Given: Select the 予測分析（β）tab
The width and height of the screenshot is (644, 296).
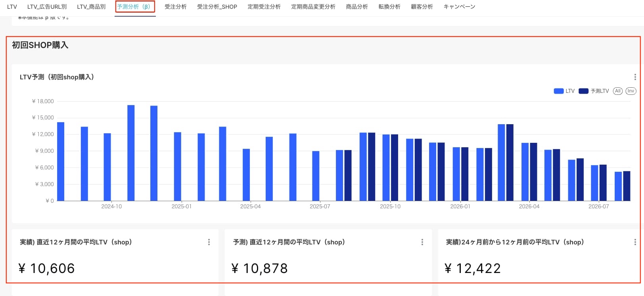Looking at the screenshot, I should point(135,7).
